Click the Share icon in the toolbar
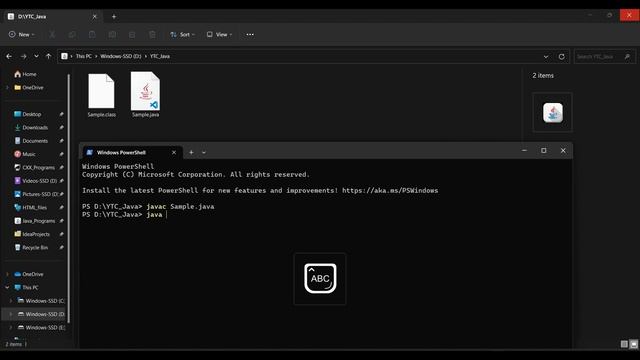The width and height of the screenshot is (640, 360). tap(132, 35)
